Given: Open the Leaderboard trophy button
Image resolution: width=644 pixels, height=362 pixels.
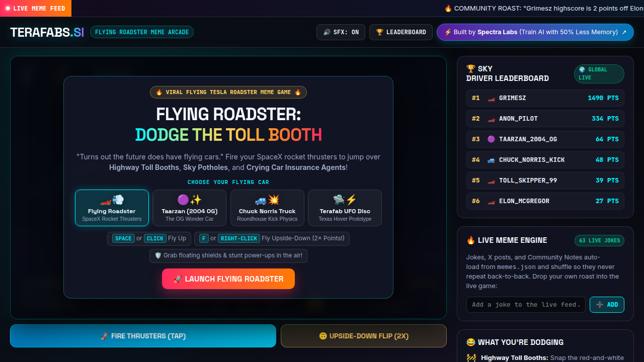Looking at the screenshot, I should tap(401, 32).
